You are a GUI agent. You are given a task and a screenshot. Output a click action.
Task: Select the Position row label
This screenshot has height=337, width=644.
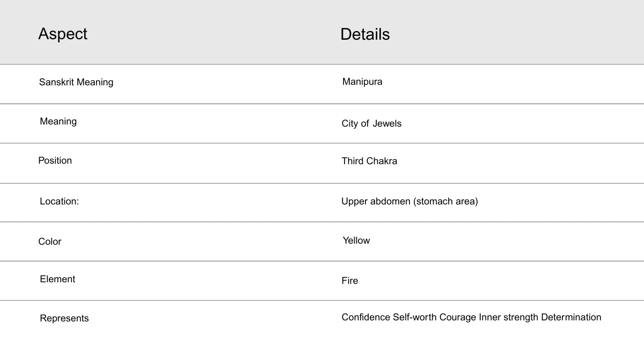[55, 160]
